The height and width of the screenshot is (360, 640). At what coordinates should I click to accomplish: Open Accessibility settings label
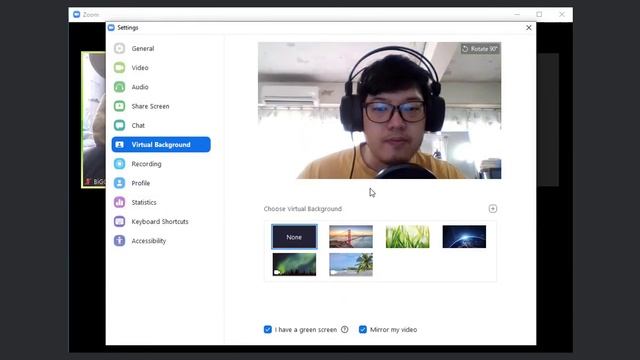149,240
